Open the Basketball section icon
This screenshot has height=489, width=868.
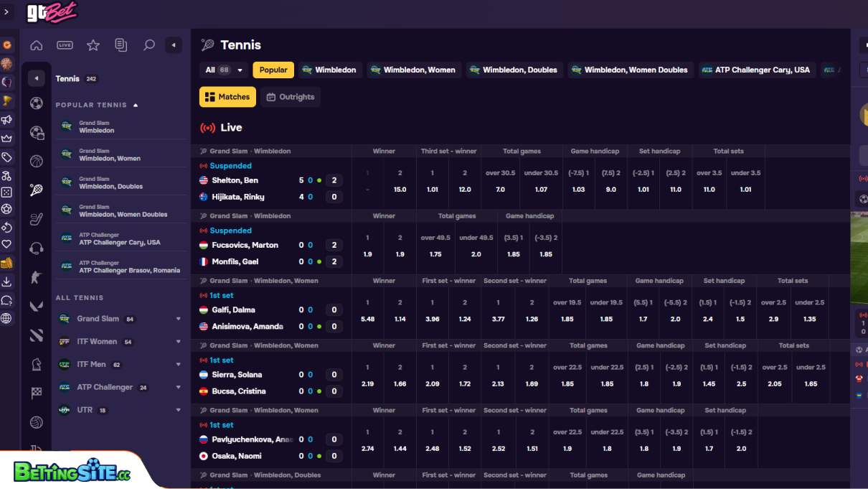click(x=36, y=161)
